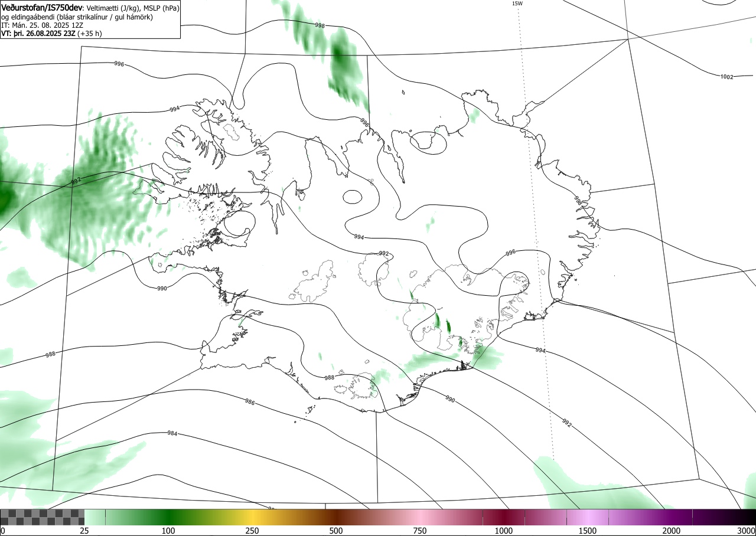The width and height of the screenshot is (756, 536).
Task: Click the VT: þri. 26.08.2025 23Z valid time
Action: (38, 34)
